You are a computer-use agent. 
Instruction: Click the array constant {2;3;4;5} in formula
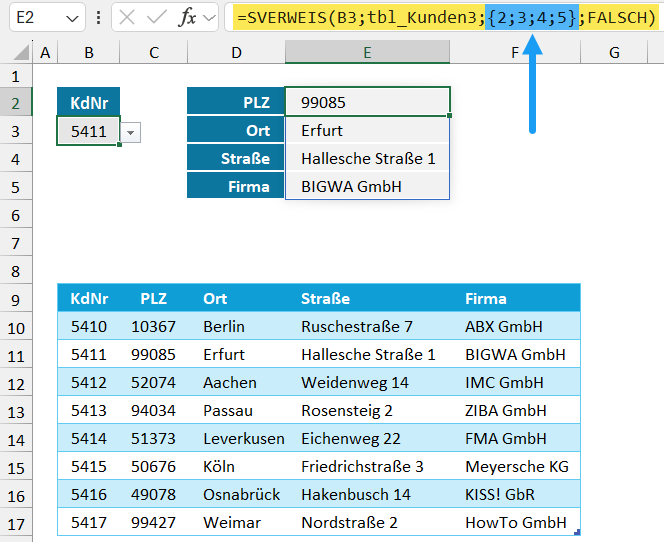click(x=532, y=18)
